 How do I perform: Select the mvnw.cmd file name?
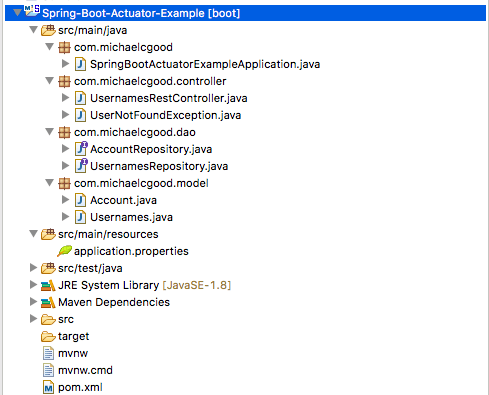click(85, 371)
